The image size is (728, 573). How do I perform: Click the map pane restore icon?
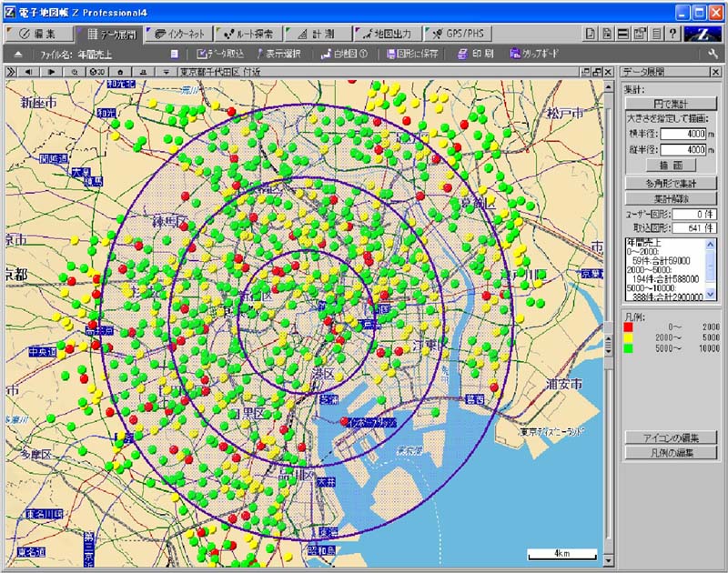[x=586, y=72]
